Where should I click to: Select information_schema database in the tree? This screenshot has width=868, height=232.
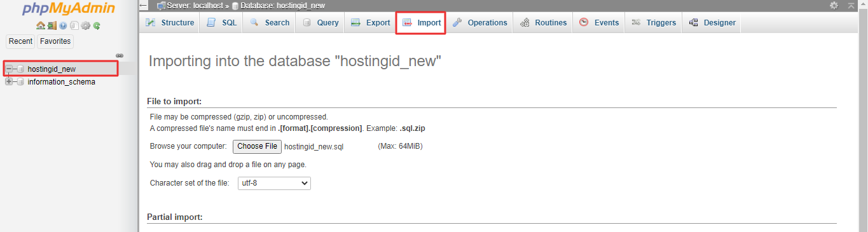tap(61, 81)
